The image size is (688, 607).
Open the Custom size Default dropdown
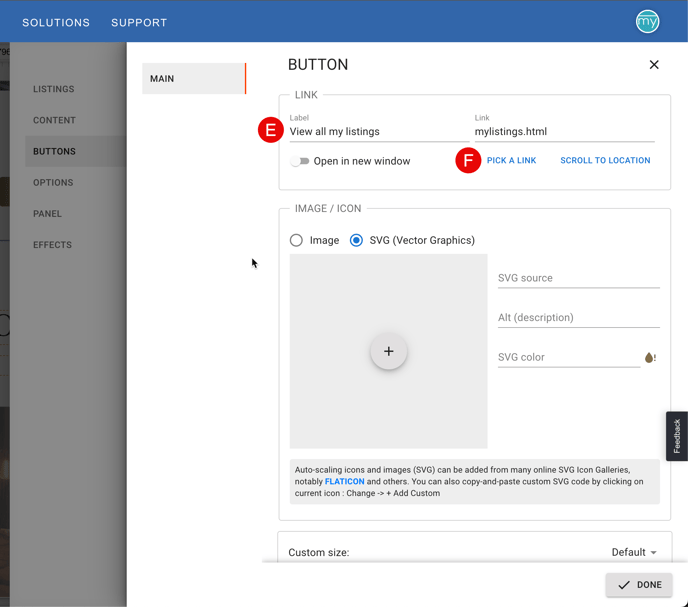634,552
